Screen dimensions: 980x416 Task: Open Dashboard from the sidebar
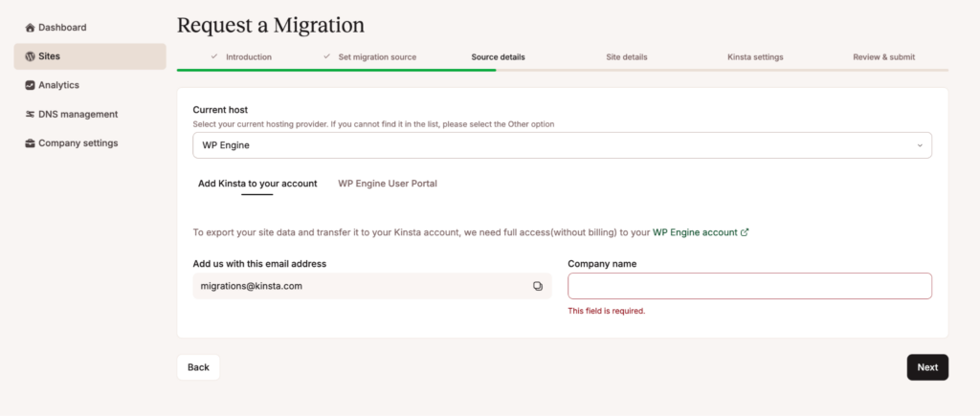click(90, 28)
